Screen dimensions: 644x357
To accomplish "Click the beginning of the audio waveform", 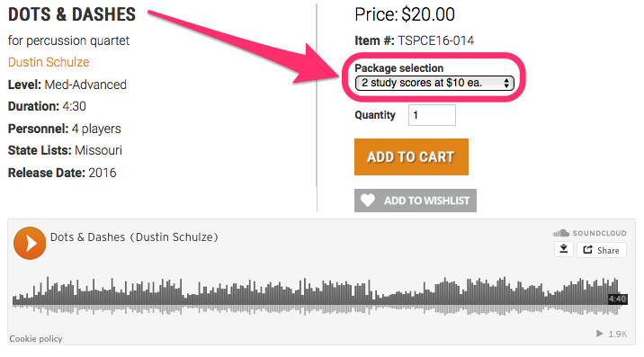I will pos(14,299).
